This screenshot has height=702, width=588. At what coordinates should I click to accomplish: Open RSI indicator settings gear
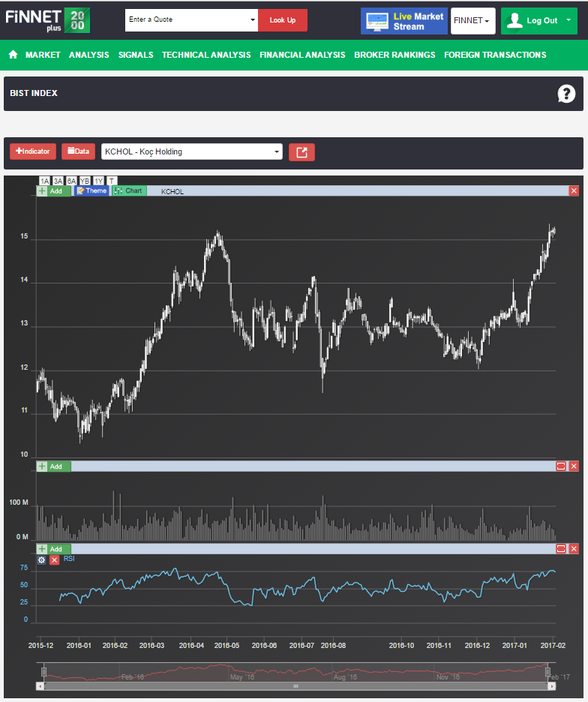point(42,560)
